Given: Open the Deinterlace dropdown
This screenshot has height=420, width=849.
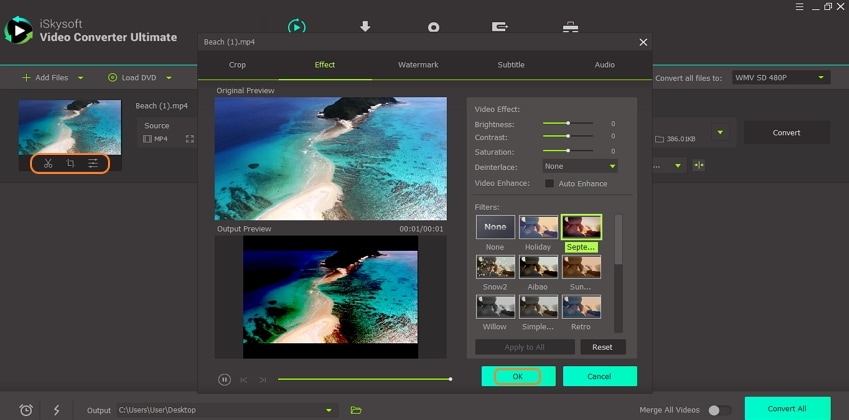Looking at the screenshot, I should coord(580,166).
